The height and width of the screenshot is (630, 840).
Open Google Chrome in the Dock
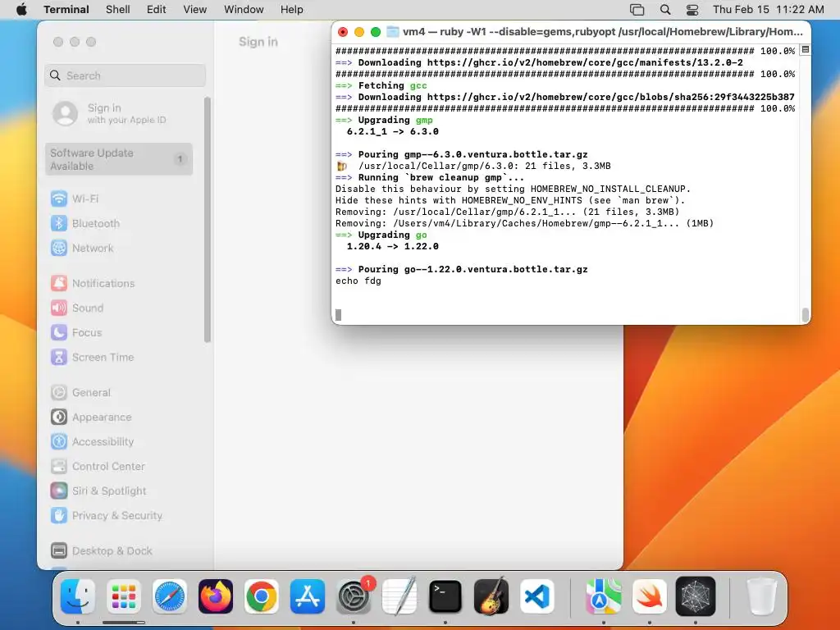(262, 596)
